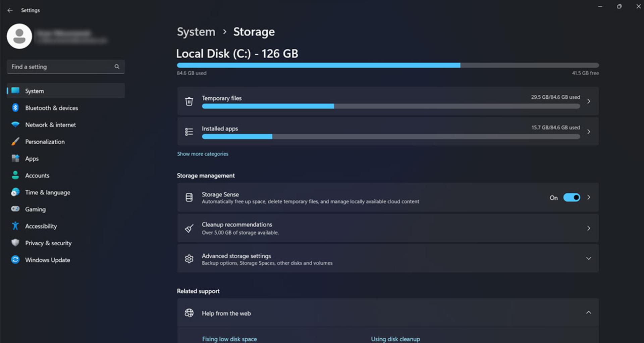
Task: Click the Cleanup recommendations broom icon
Action: (189, 229)
